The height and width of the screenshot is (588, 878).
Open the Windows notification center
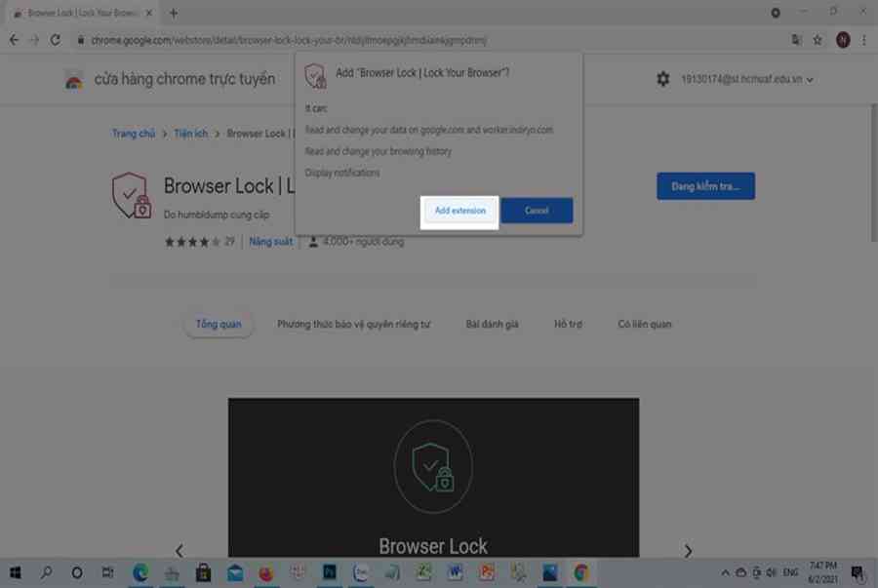click(x=857, y=572)
